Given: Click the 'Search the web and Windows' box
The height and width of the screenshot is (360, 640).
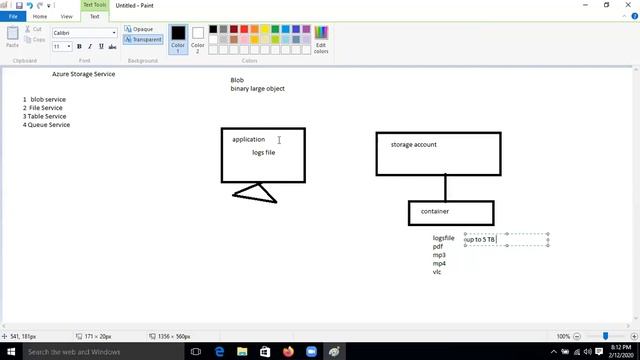Looking at the screenshot, I should [x=103, y=351].
